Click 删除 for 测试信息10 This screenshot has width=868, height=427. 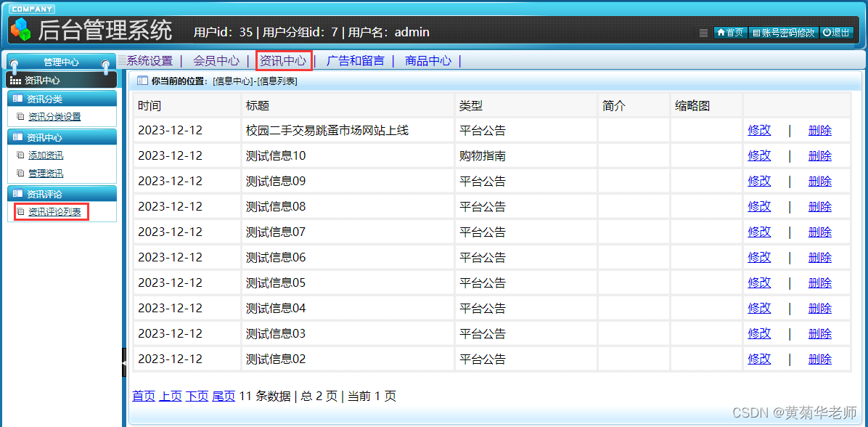(x=820, y=156)
